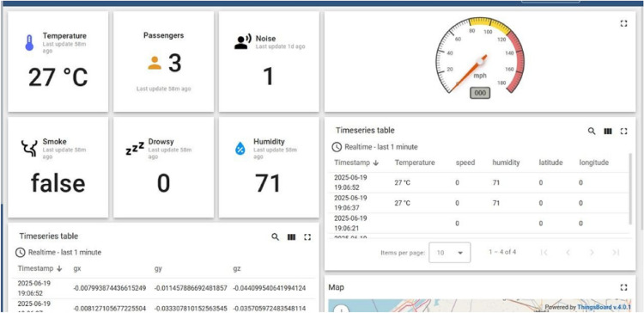Viewport: 644px width, 313px height.
Task: Jump to last page of the table
Action: [616, 253]
